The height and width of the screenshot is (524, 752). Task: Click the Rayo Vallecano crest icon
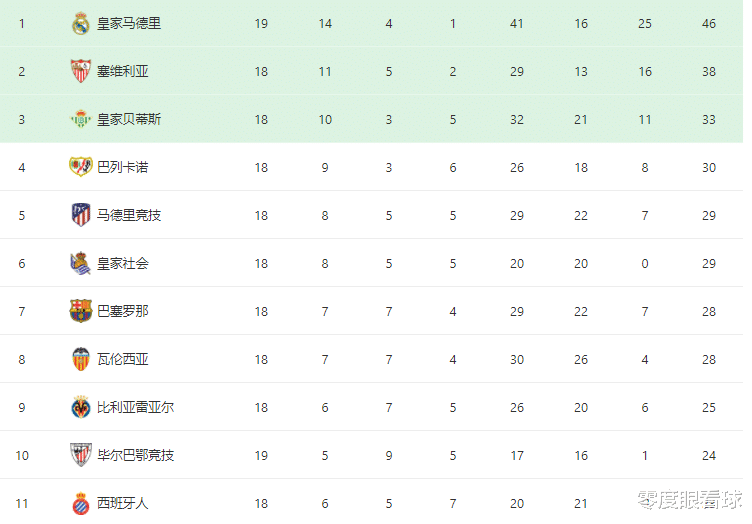pyautogui.click(x=81, y=167)
